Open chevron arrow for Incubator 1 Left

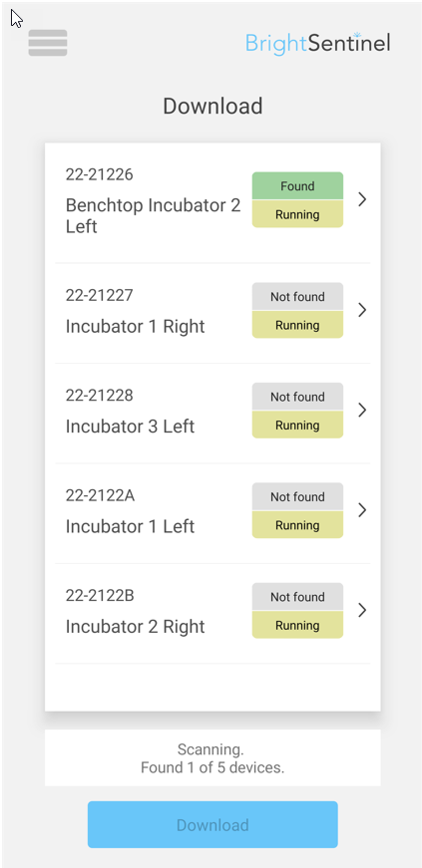[362, 510]
